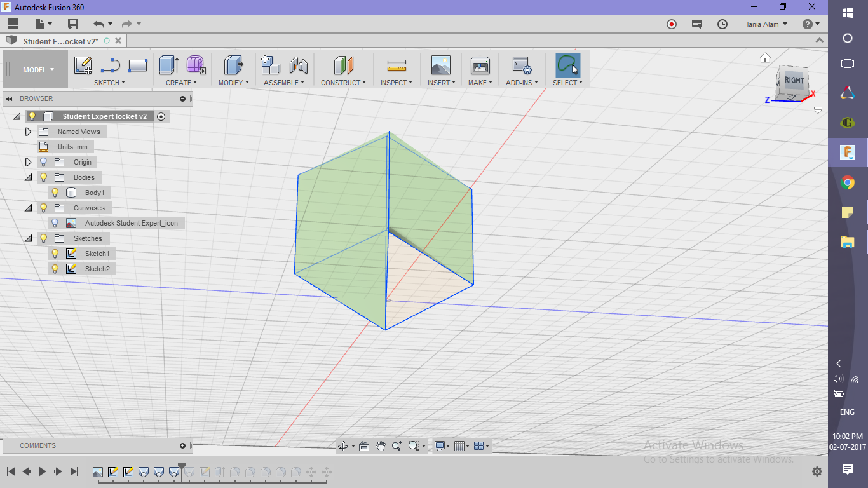Expand the COMMENTS panel plus button
868x488 pixels.
click(x=183, y=445)
